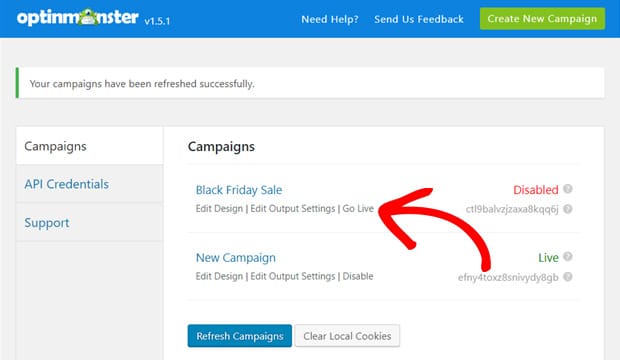Edit Design for Black Friday Sale
Viewport: 620px width, 360px height.
coord(219,208)
